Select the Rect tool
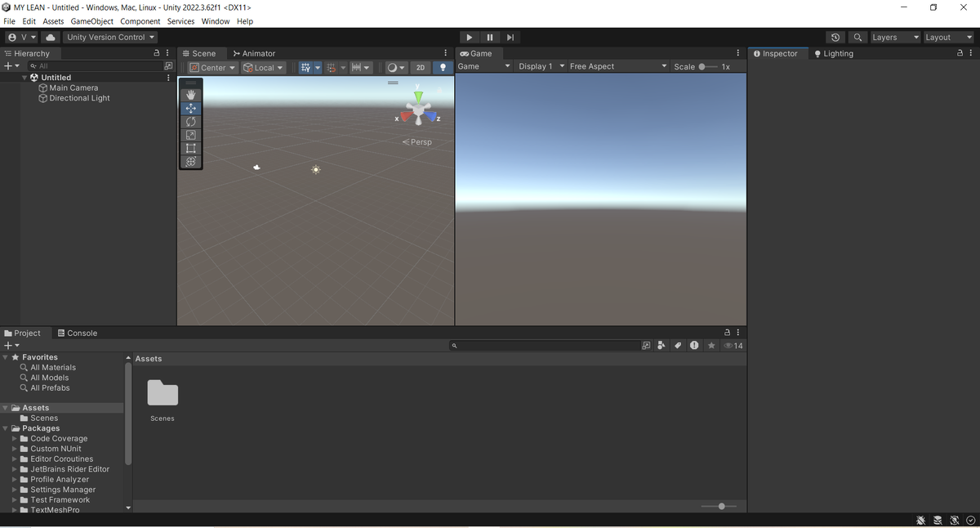 (x=191, y=148)
